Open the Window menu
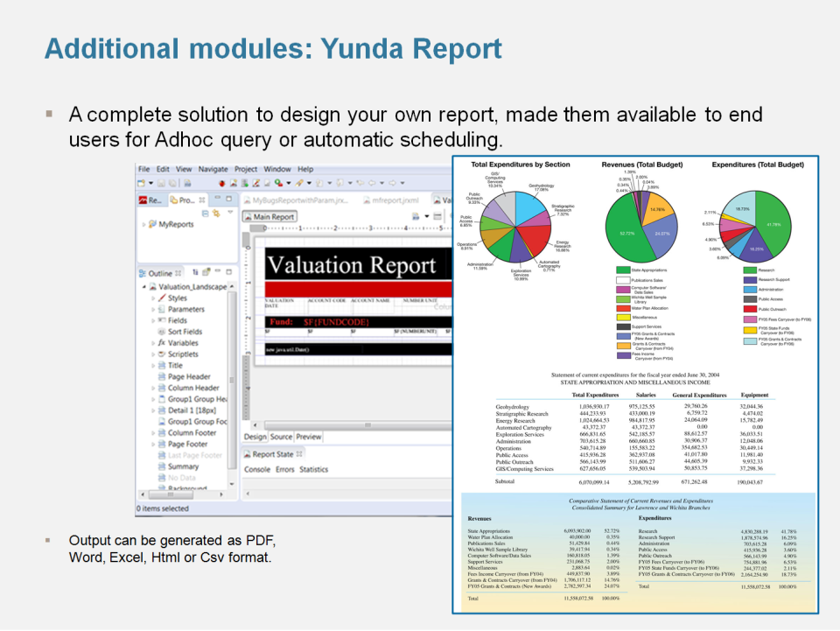The height and width of the screenshot is (631, 840). [x=277, y=169]
